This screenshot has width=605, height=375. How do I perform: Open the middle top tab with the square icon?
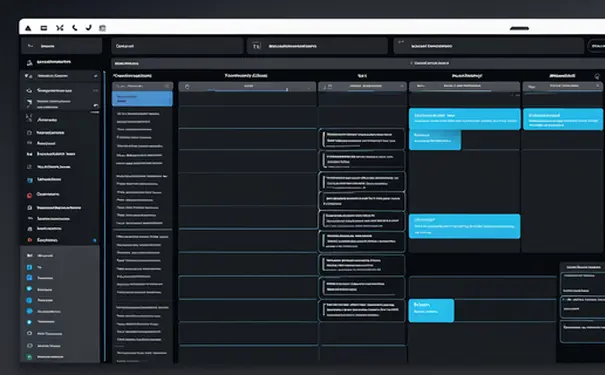tap(317, 46)
